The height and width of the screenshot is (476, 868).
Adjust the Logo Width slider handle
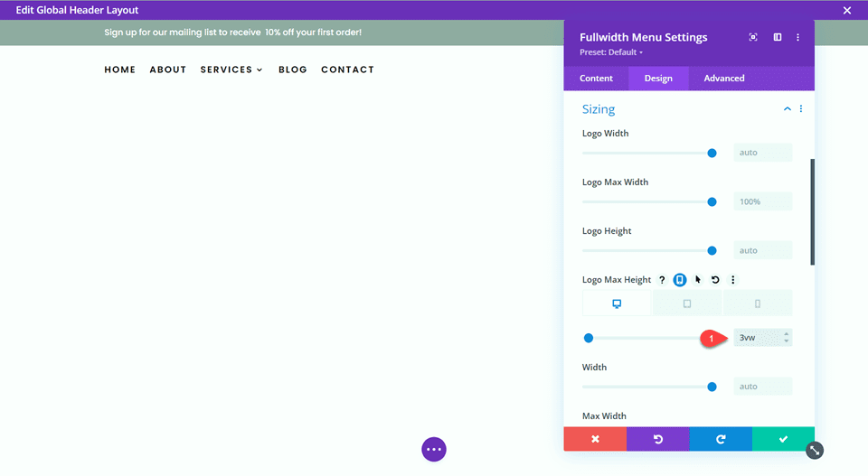pyautogui.click(x=712, y=154)
